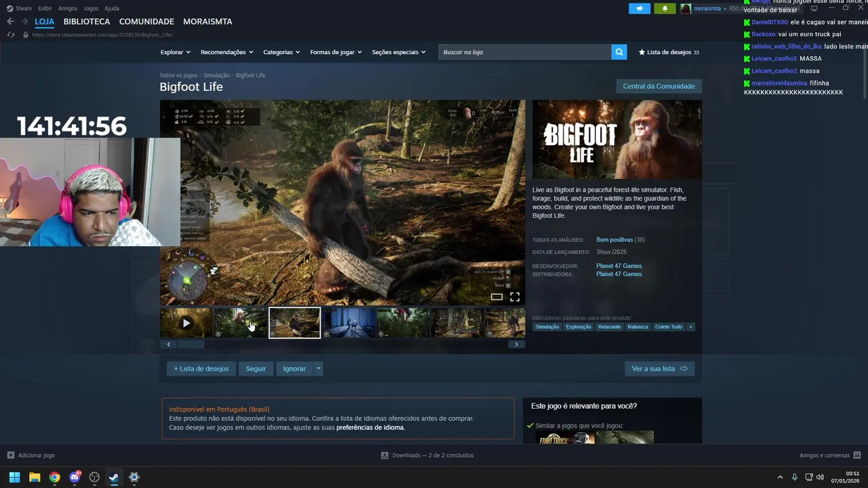Image resolution: width=868 pixels, height=488 pixels.
Task: Click Ver a sua lista button
Action: click(x=659, y=369)
